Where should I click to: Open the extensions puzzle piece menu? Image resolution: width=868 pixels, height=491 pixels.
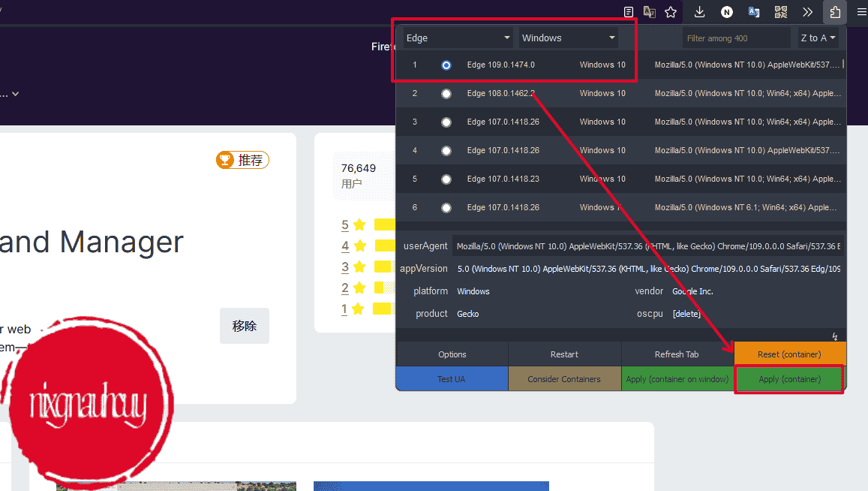(835, 12)
